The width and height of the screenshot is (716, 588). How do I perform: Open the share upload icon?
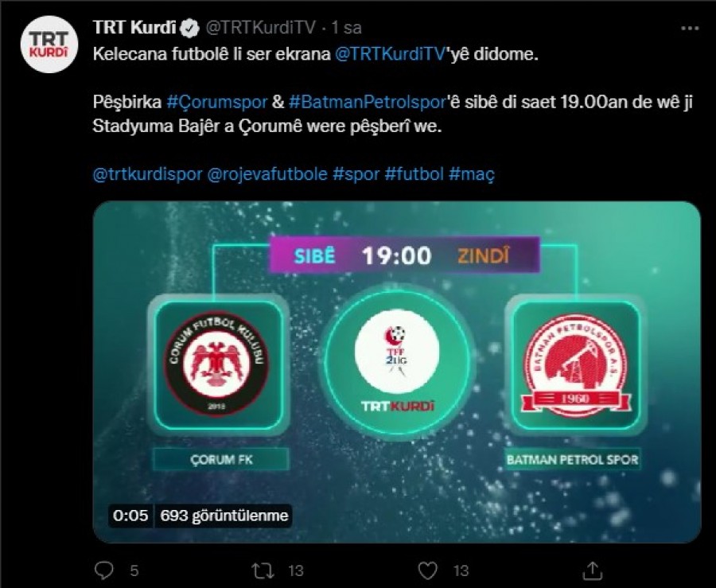click(x=592, y=570)
